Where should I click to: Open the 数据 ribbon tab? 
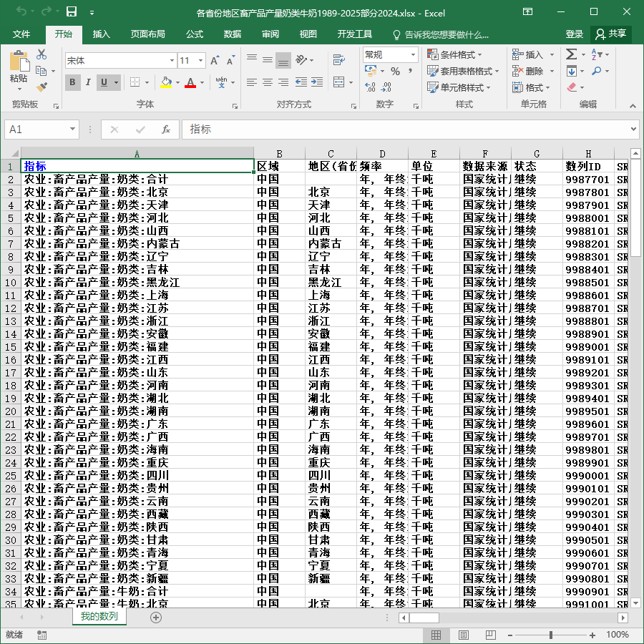(233, 34)
